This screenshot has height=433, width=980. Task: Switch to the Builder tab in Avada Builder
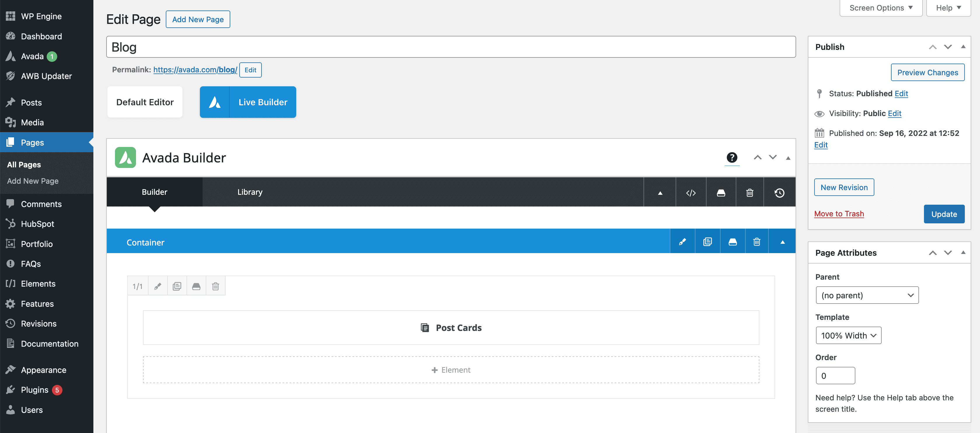coord(154,192)
